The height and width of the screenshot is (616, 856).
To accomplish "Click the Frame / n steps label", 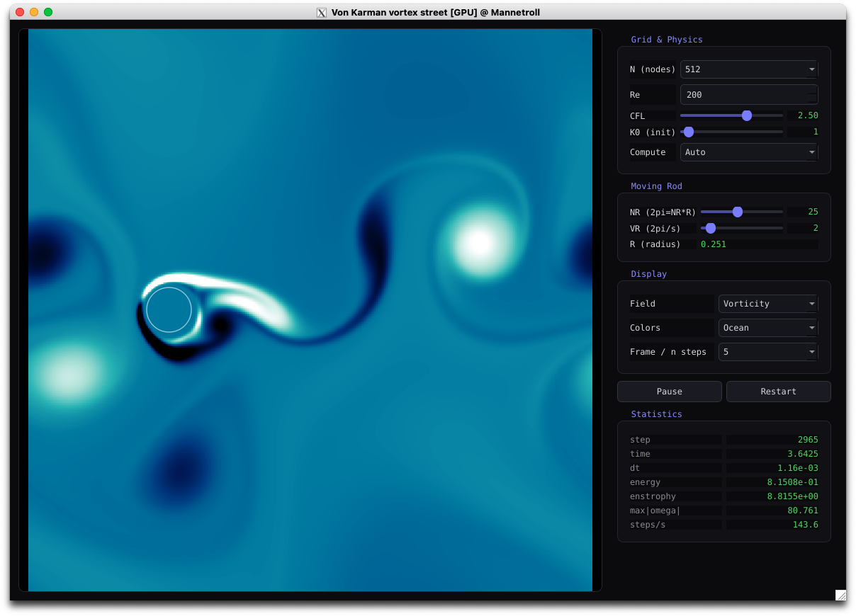I will [x=668, y=352].
